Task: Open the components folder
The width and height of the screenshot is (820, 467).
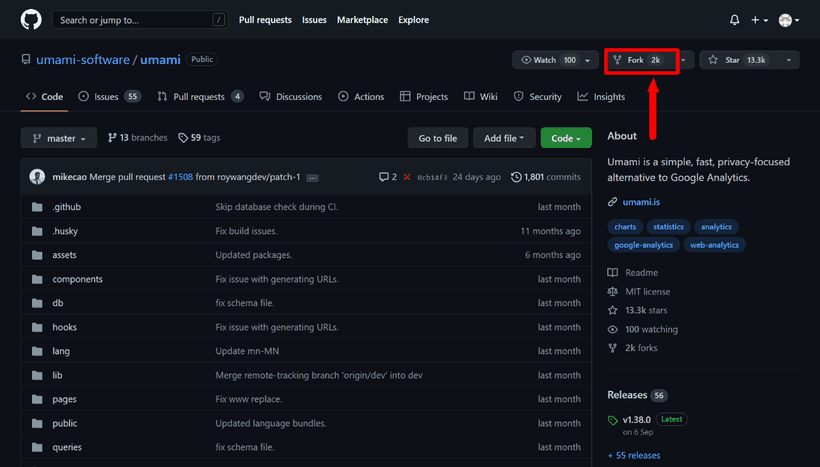Action: [77, 279]
